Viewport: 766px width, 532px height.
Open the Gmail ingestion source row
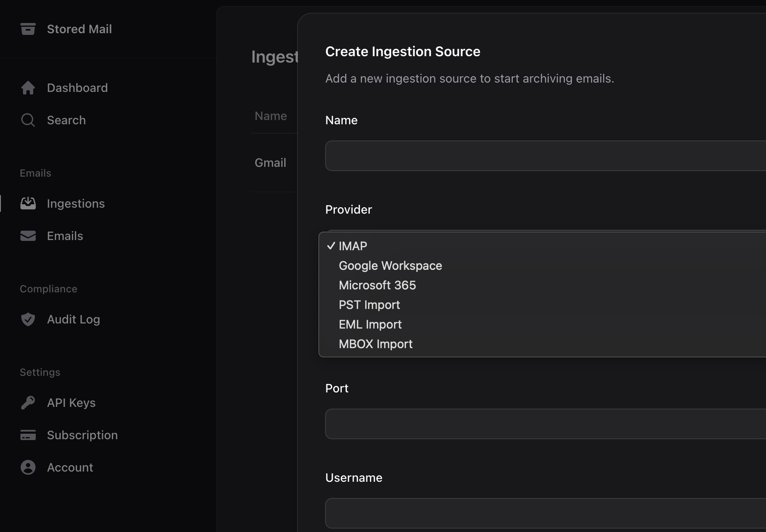coord(270,163)
